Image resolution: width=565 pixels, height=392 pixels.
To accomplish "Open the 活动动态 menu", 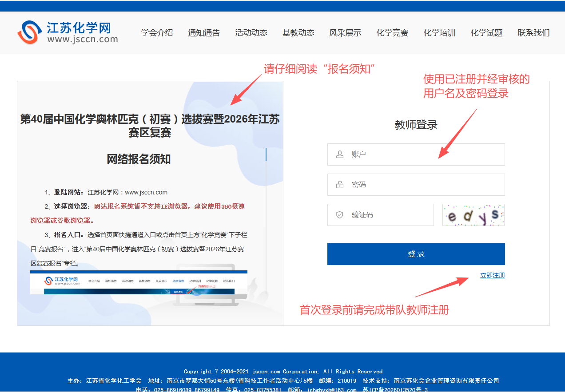I will [x=251, y=33].
